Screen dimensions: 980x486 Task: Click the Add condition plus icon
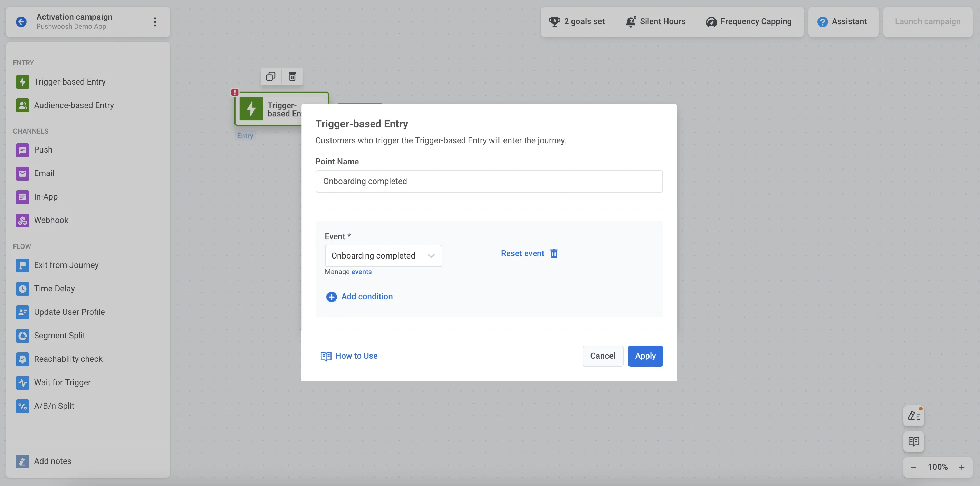pyautogui.click(x=331, y=297)
